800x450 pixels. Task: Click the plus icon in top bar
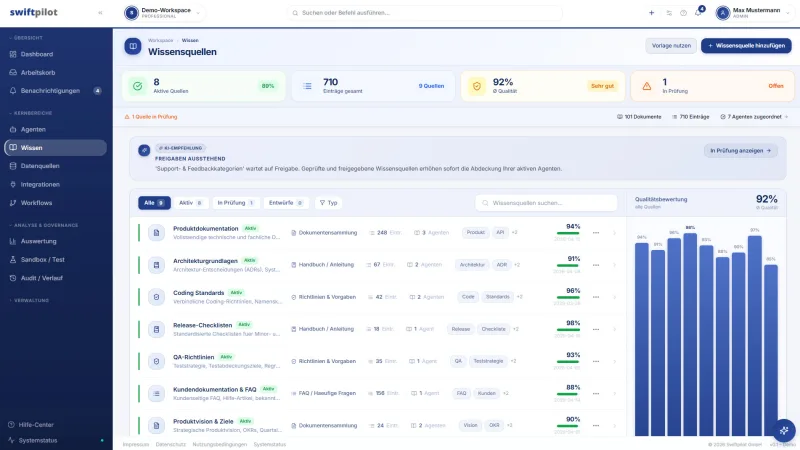coord(652,13)
